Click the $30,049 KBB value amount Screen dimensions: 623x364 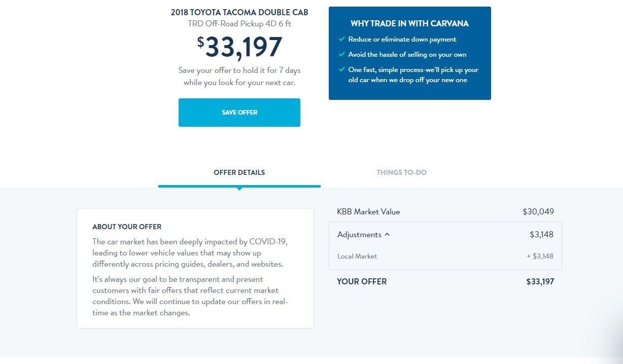point(538,212)
